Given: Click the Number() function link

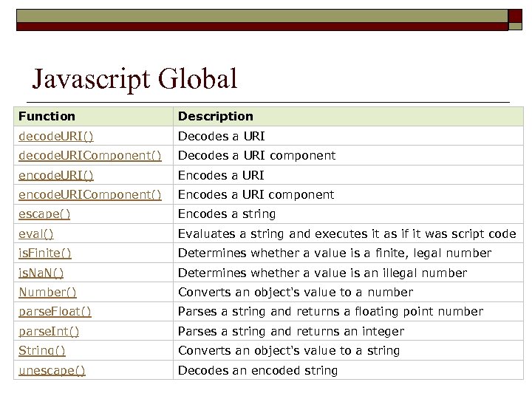Looking at the screenshot, I should click(47, 292).
